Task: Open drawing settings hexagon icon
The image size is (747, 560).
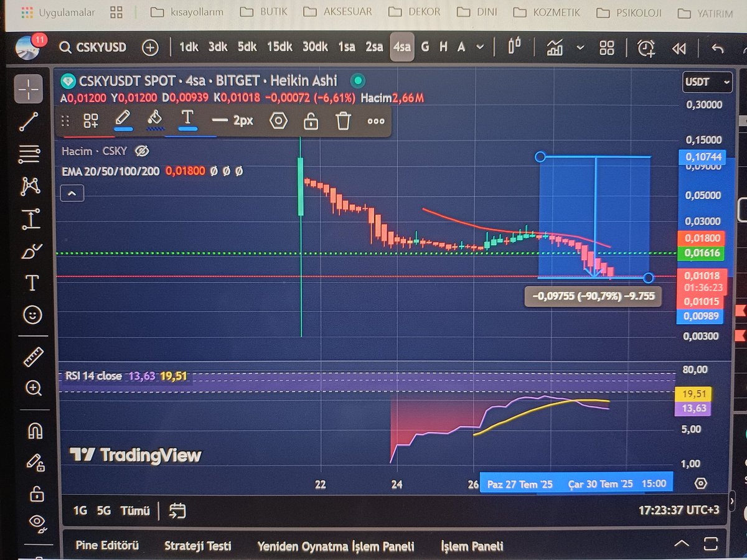Action: [x=278, y=121]
